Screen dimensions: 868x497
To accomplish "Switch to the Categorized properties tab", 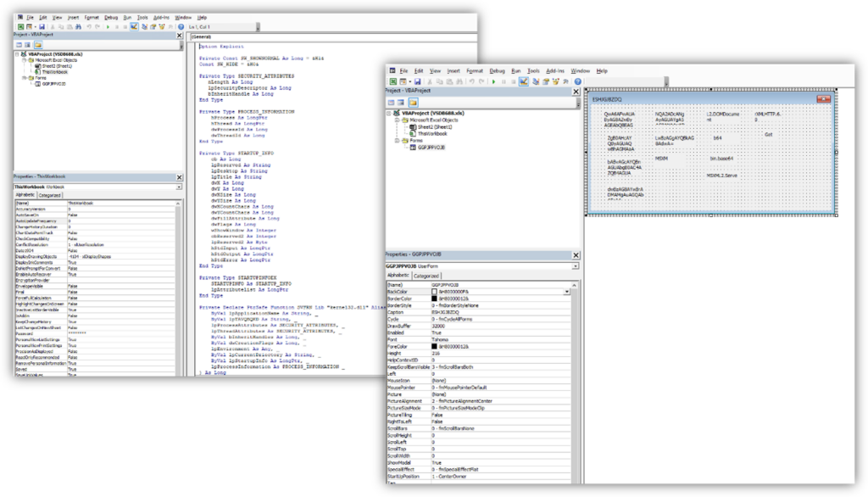I will 426,276.
